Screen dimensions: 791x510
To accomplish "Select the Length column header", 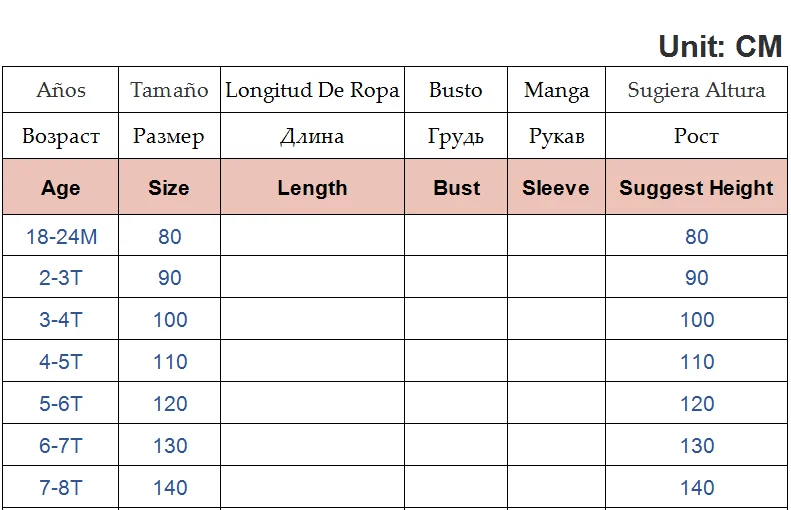I will click(x=312, y=188).
